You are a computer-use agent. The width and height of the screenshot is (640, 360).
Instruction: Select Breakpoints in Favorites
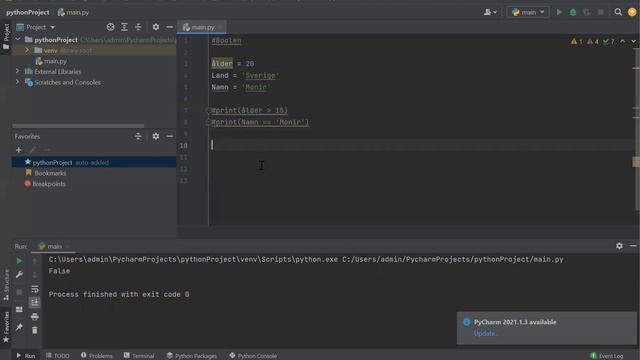[49, 184]
